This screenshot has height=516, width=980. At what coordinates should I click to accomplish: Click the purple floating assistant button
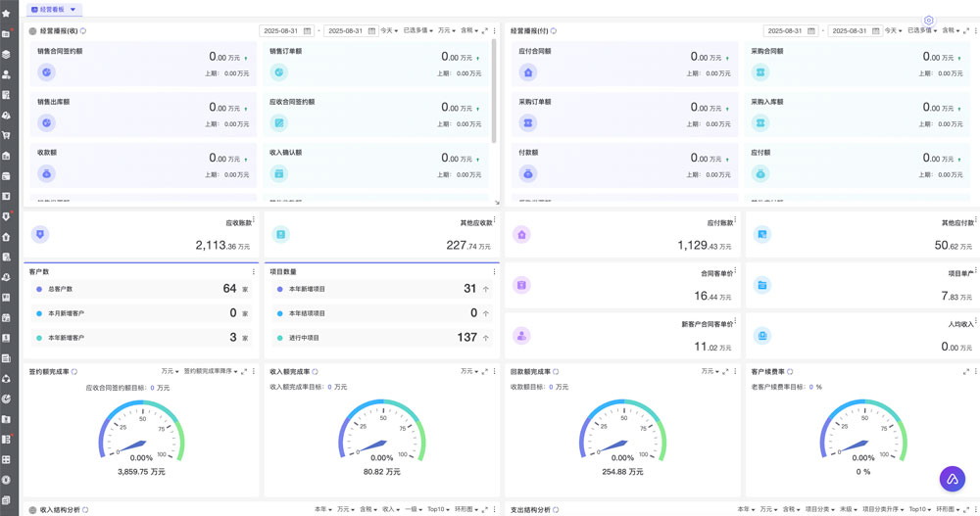[x=952, y=479]
